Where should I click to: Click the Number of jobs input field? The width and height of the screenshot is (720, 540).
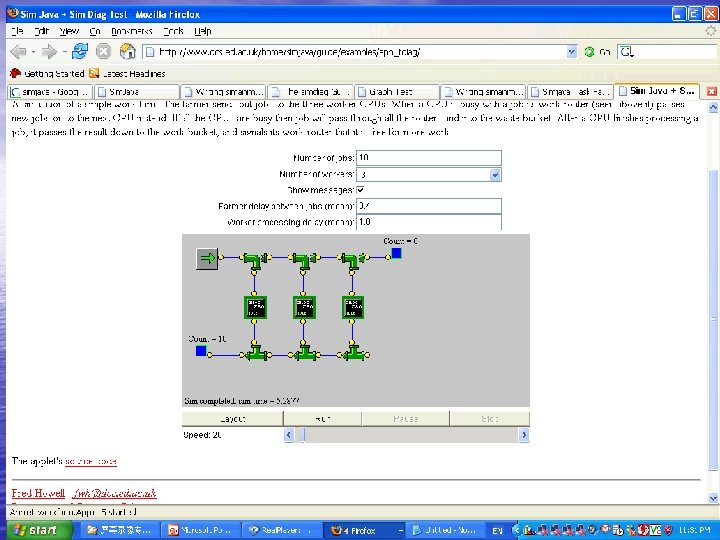pos(428,158)
